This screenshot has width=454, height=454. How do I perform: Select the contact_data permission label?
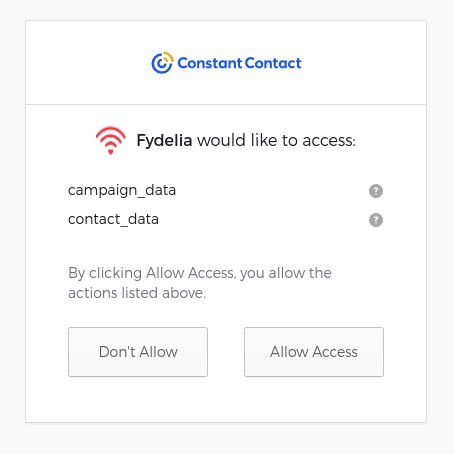click(x=113, y=219)
